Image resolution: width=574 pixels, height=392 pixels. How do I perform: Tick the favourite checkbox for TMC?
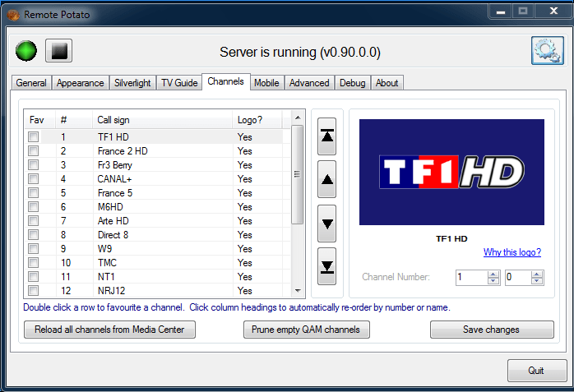[34, 262]
